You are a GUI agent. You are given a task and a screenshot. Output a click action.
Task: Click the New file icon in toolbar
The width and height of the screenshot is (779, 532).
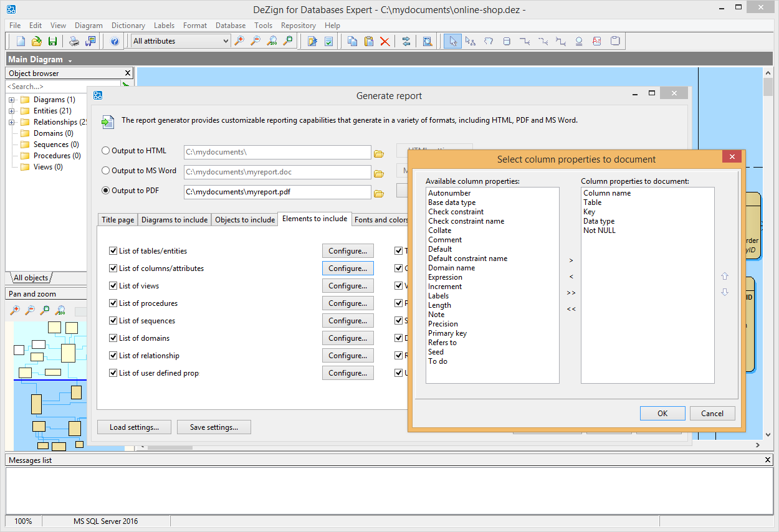[x=21, y=41]
